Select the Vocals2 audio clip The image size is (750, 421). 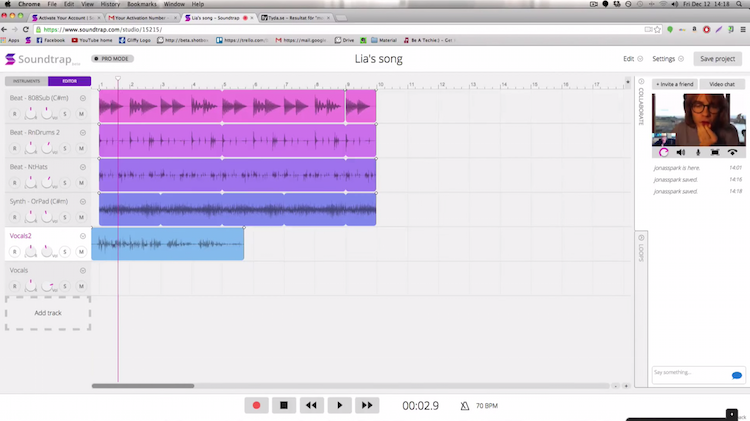(x=167, y=244)
